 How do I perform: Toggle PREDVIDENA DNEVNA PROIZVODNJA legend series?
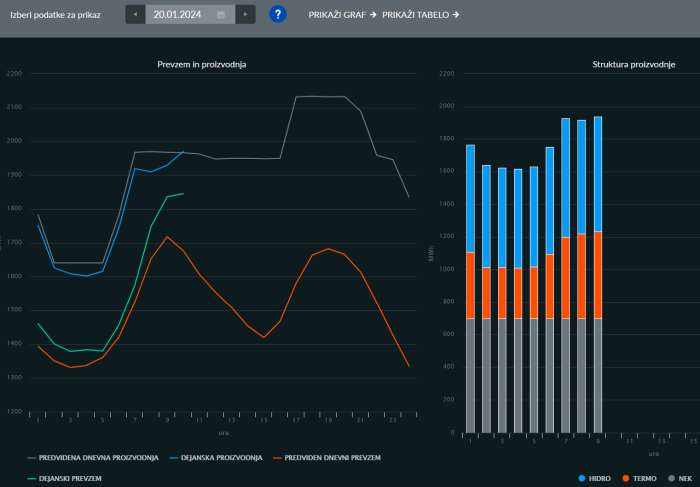[x=93, y=458]
